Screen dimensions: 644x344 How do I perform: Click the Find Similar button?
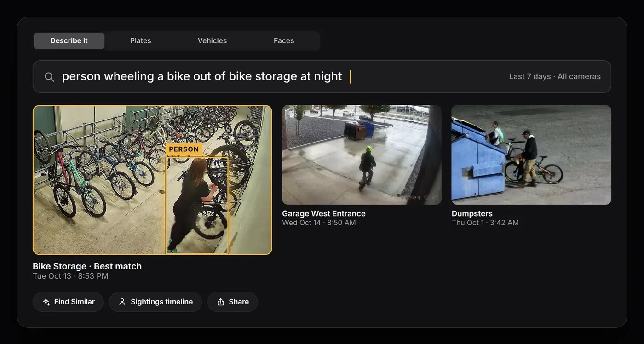pos(68,302)
